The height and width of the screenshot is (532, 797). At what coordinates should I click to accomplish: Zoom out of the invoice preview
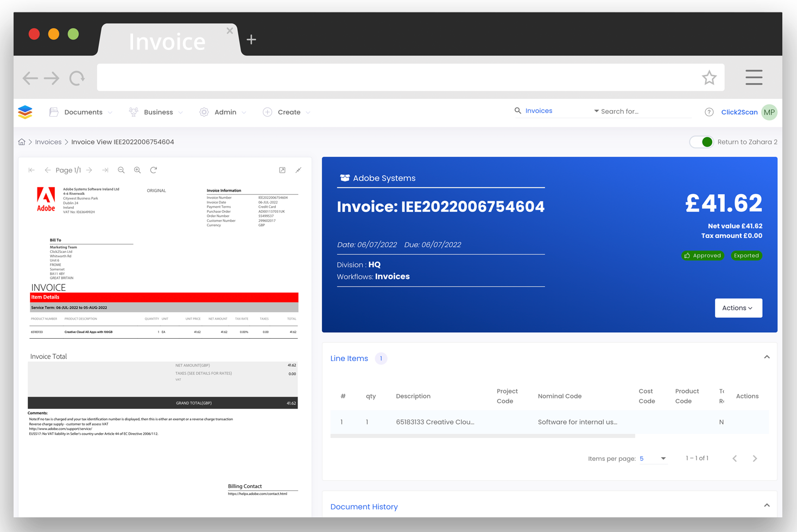pos(121,170)
